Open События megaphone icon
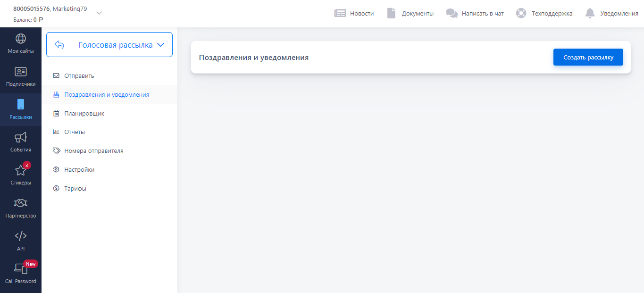Screen dimensions: 644x293 click(x=21, y=137)
